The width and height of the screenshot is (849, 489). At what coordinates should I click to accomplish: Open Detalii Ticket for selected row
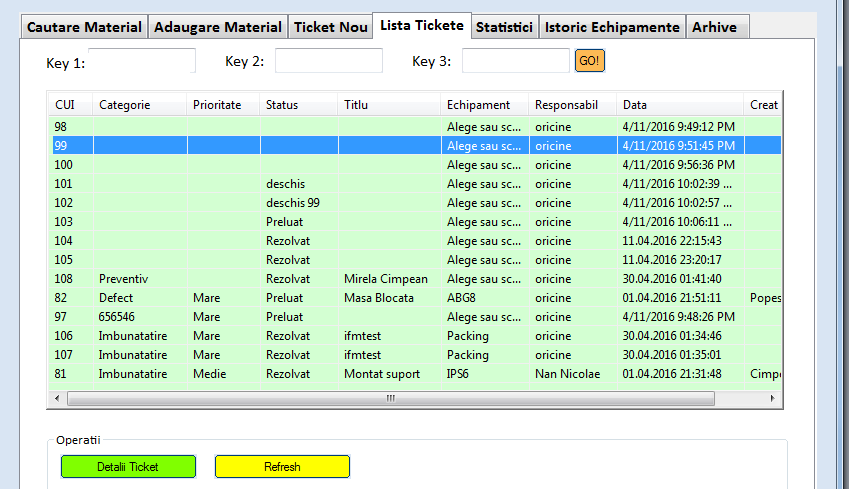[128, 467]
